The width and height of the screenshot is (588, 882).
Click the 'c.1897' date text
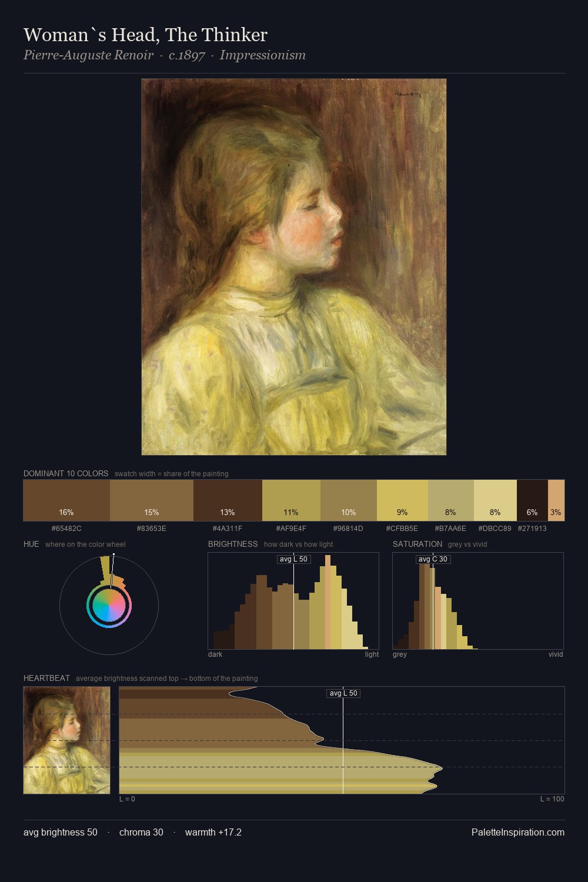click(187, 55)
